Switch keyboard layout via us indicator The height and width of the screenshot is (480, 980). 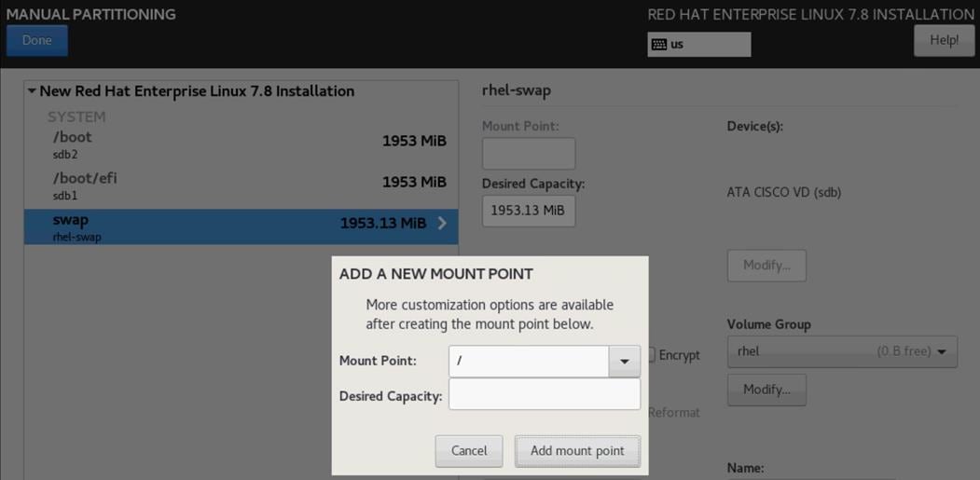[x=698, y=45]
